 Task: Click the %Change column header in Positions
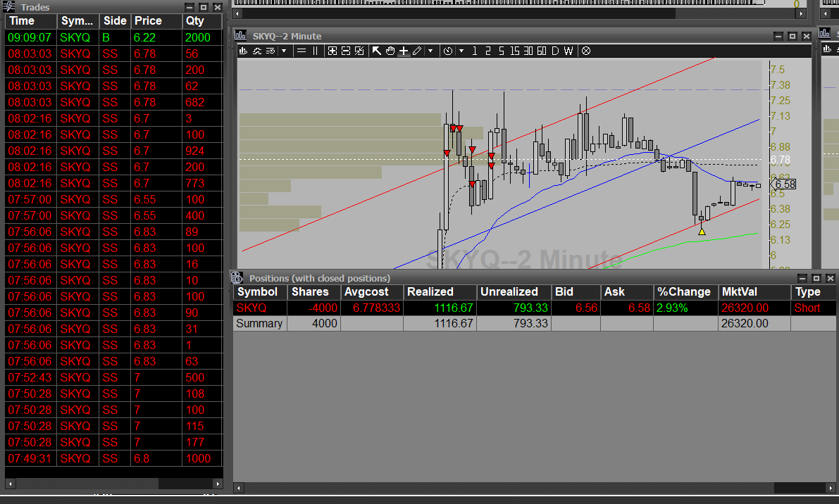[x=685, y=292]
